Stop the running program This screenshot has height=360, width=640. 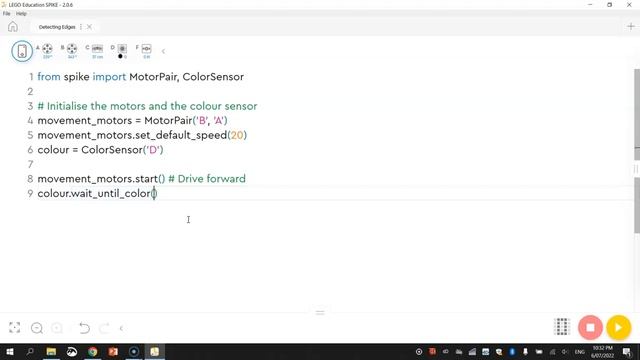[x=590, y=327]
